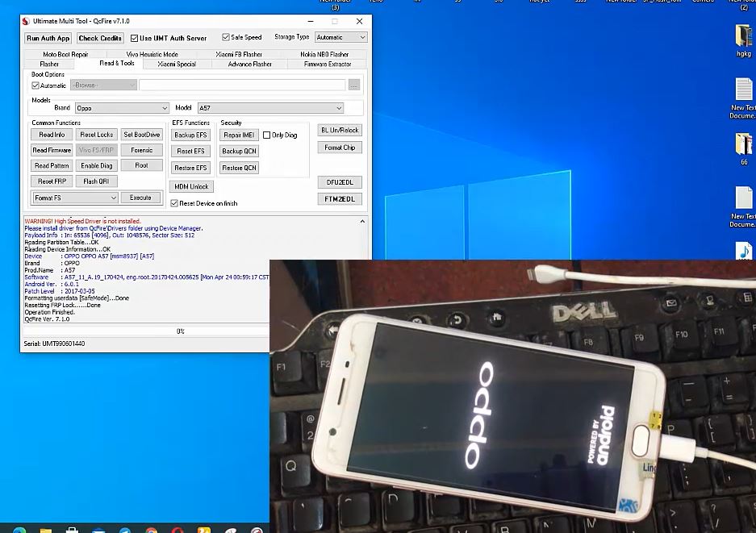Click the BL Un/Relock button

340,130
